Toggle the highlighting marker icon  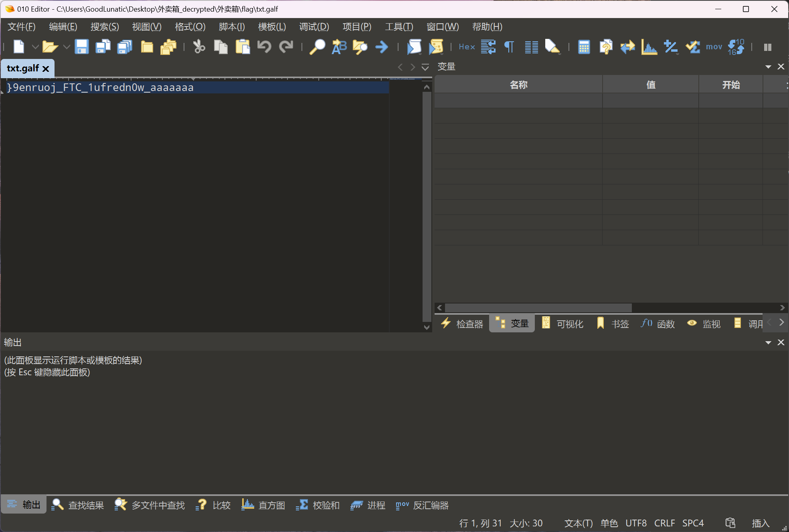pyautogui.click(x=552, y=47)
